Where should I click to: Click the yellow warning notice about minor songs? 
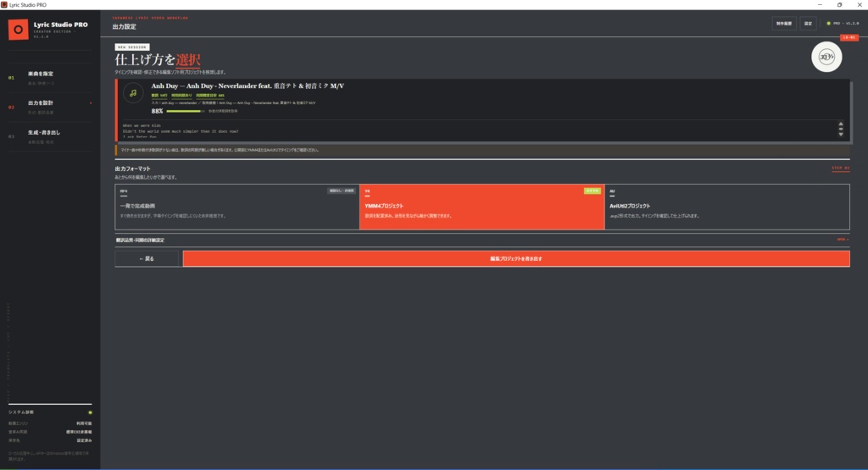coord(482,150)
